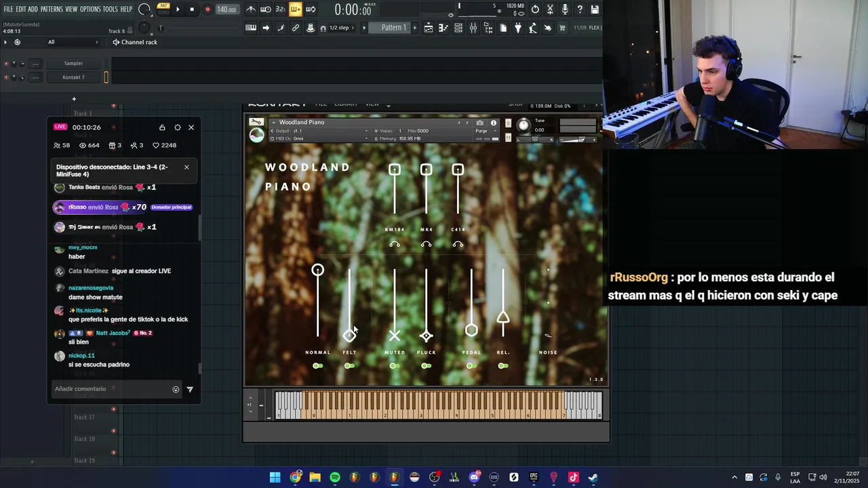
Task: Click the play button in transport
Action: tap(178, 9)
